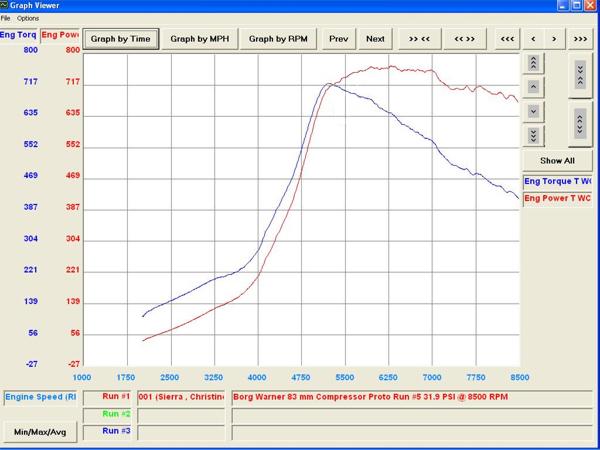
Task: Click the vertical expand button
Action: tap(580, 123)
